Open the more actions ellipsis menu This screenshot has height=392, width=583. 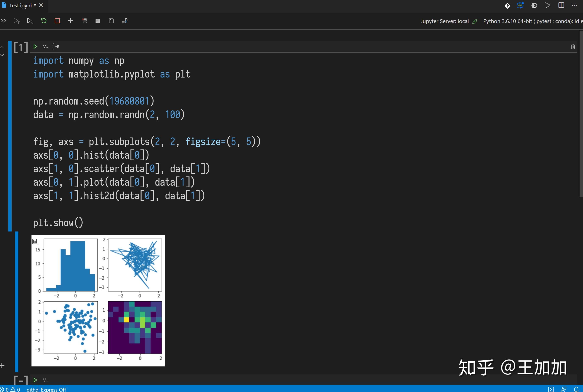[575, 5]
